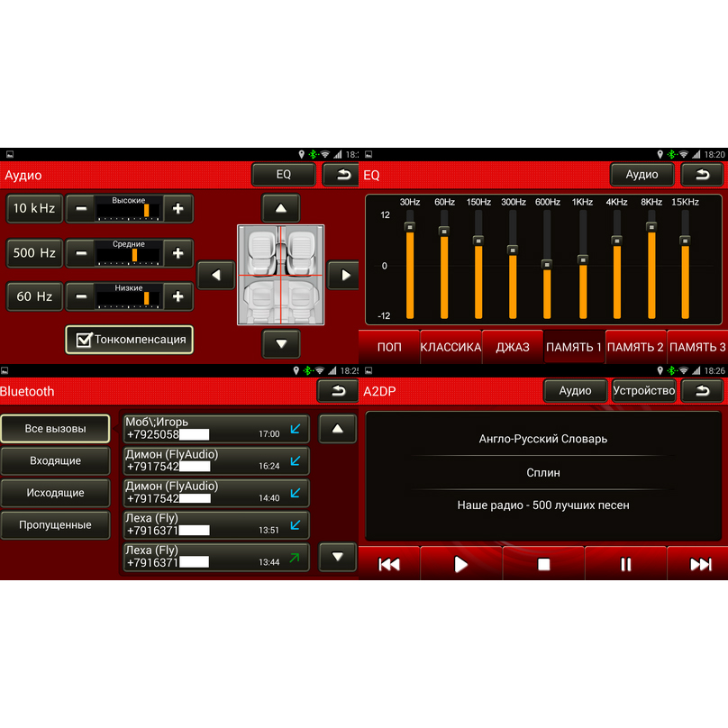Screen dimensions: 728x728
Task: Click the left balance arrow beside the seat diagram
Action: 215,275
